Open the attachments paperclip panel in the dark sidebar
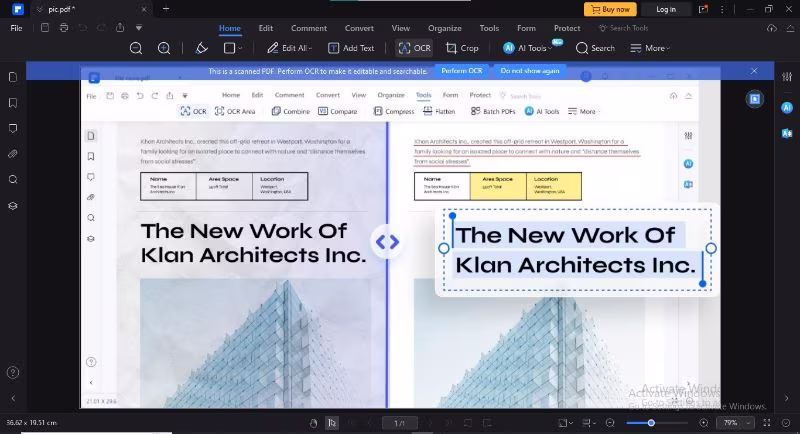This screenshot has height=434, width=800. 13,154
